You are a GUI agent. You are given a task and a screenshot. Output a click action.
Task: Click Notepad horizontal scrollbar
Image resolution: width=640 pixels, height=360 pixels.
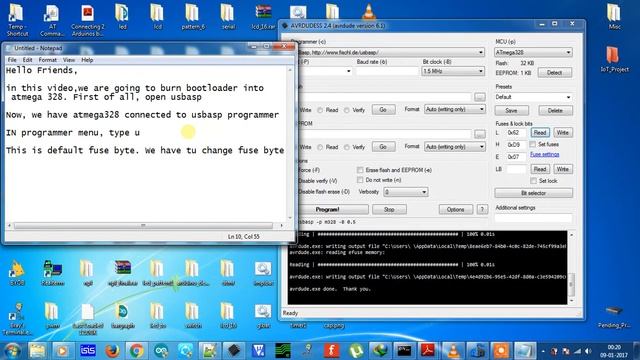click(x=143, y=225)
